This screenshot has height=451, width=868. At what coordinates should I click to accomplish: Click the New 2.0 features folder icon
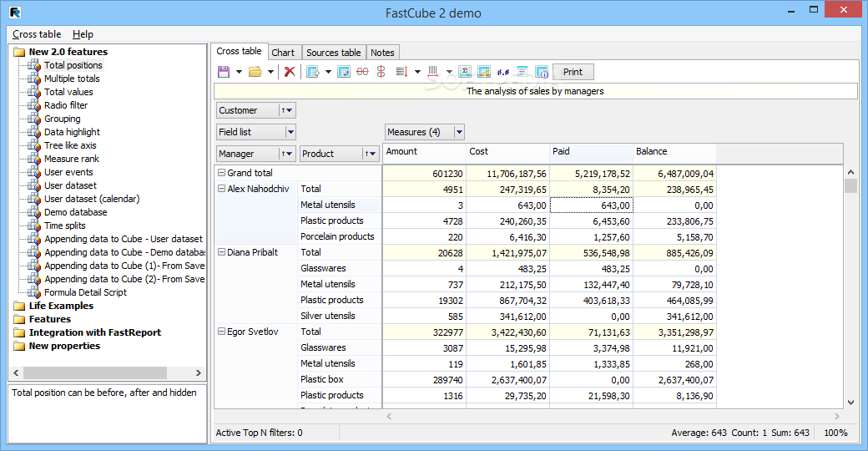tap(19, 52)
